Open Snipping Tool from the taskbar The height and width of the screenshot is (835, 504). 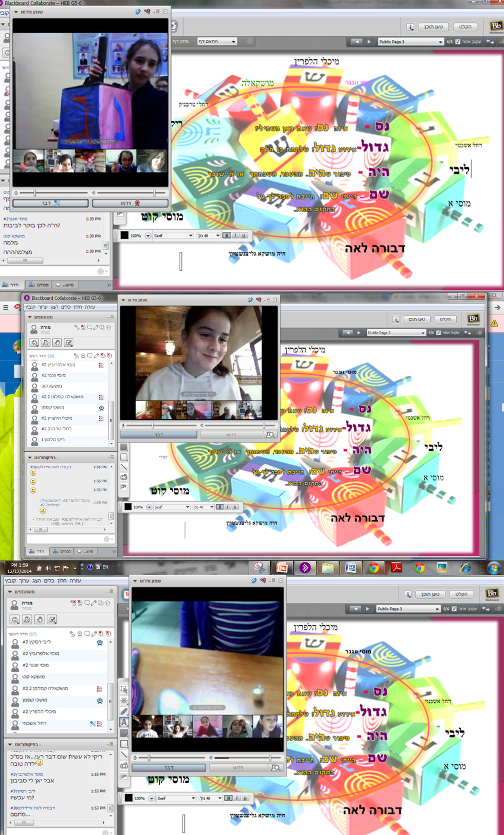click(x=259, y=567)
